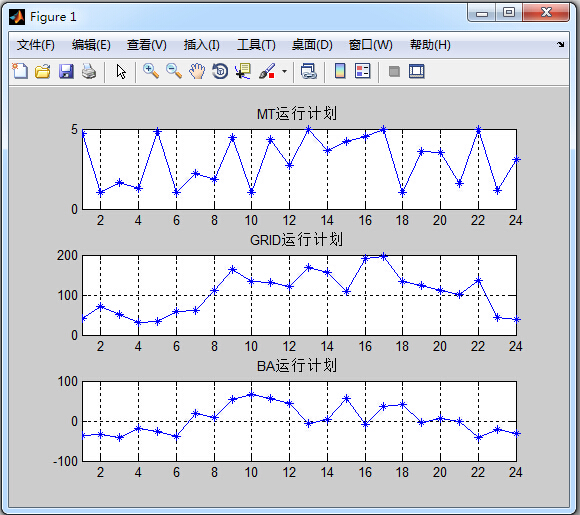Activate the Zoom In magnifier tool

[151, 71]
